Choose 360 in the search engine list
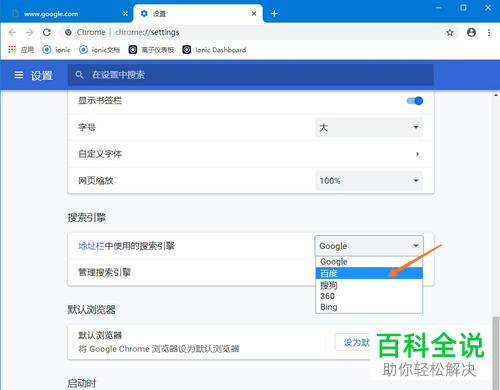The height and width of the screenshot is (390, 500). click(369, 296)
